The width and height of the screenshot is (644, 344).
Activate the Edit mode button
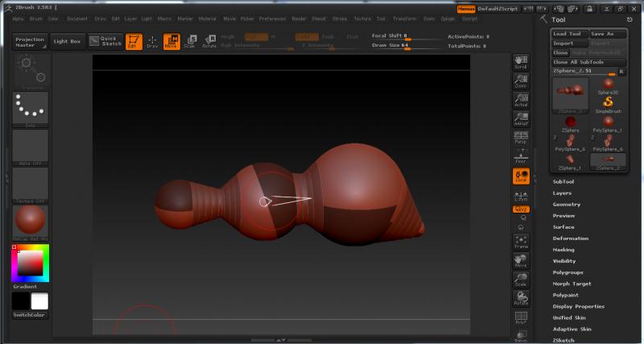tap(134, 41)
